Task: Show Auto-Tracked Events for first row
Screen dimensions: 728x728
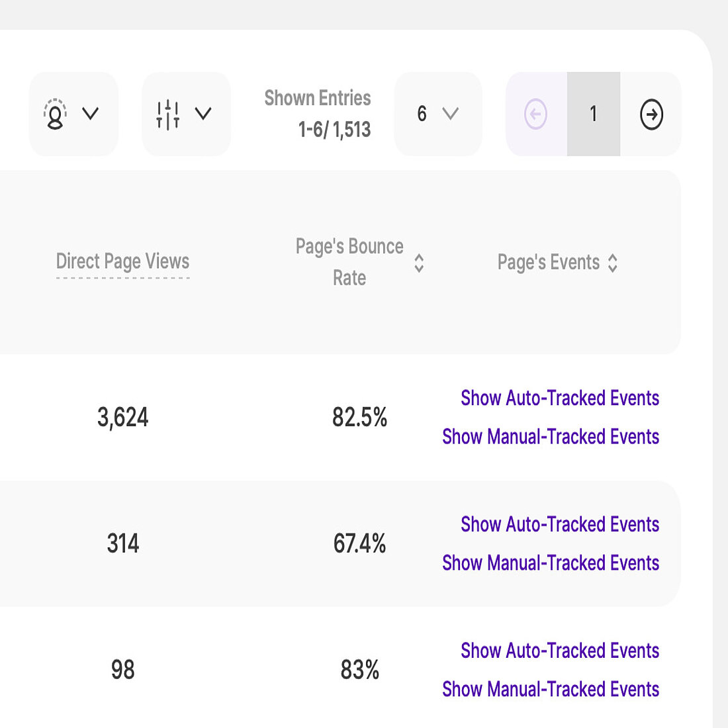Action: click(x=559, y=398)
